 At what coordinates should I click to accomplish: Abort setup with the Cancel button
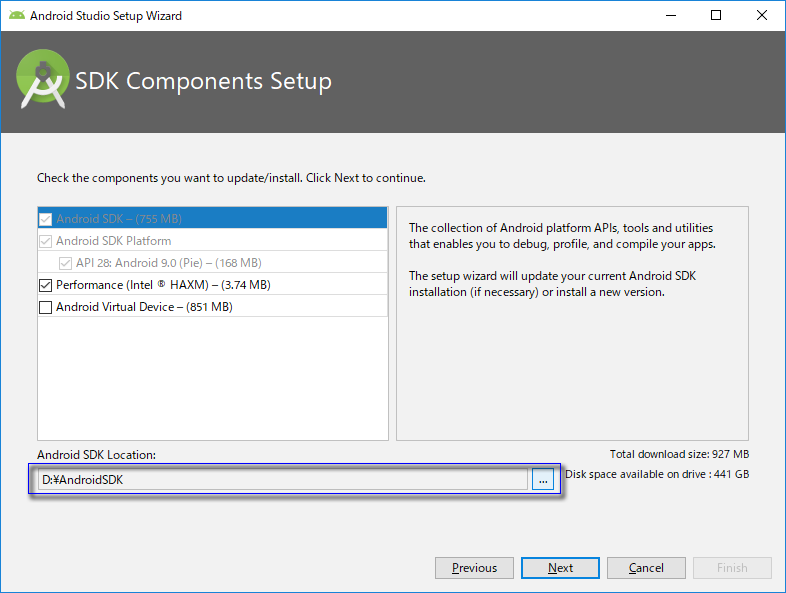[x=646, y=568]
